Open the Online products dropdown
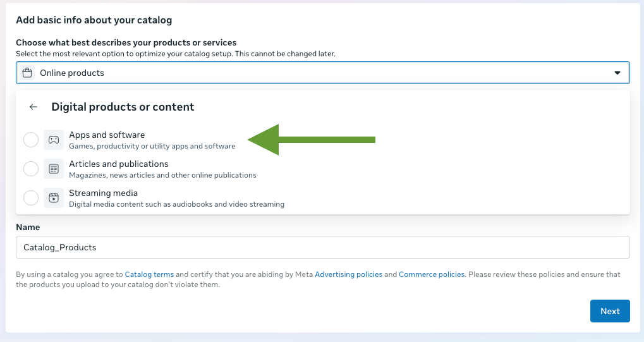The image size is (644, 342). pos(323,73)
